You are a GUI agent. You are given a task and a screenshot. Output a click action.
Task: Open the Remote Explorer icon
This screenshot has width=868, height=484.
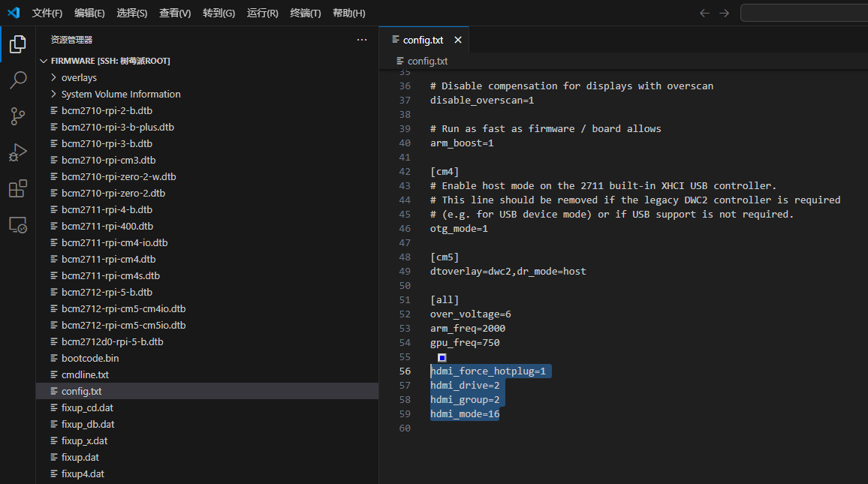(x=18, y=224)
